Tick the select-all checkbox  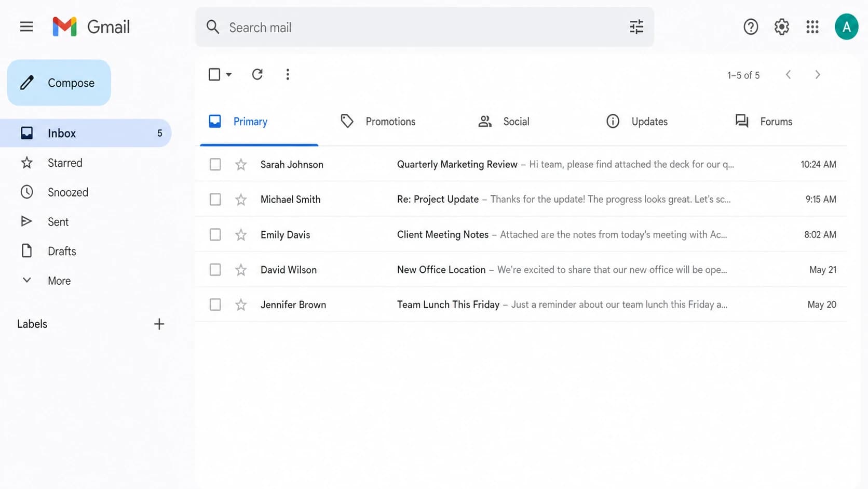(214, 74)
